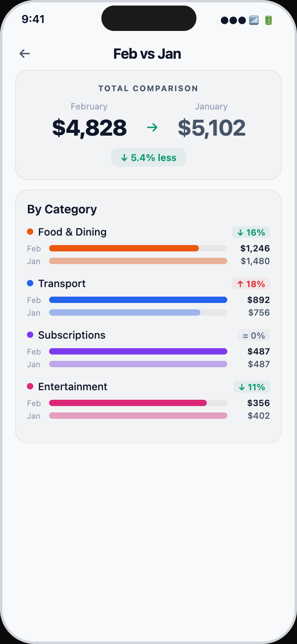Tap the Food & Dining 16% decrease badge
The width and height of the screenshot is (297, 644).
251,232
